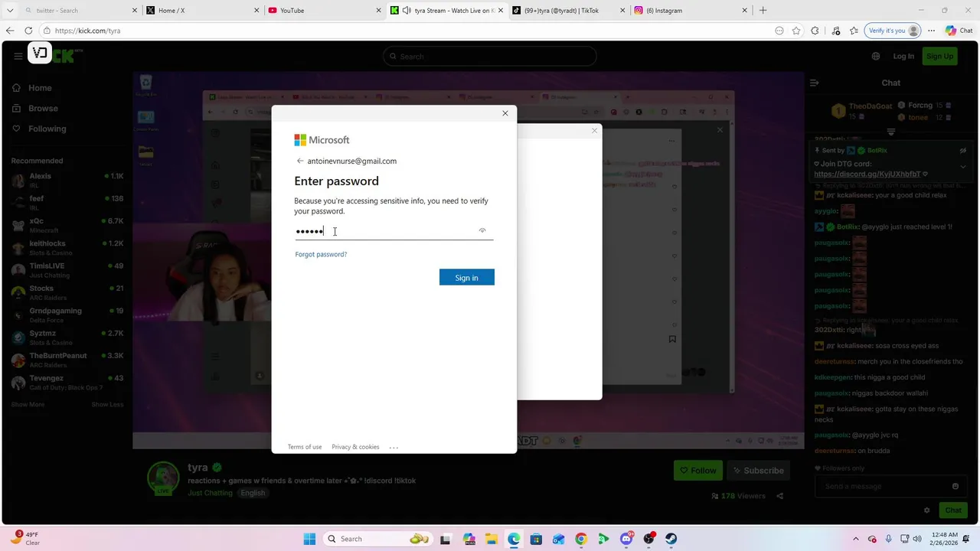The height and width of the screenshot is (551, 980).
Task: Collapse recommended list with Show Less
Action: coord(107,404)
